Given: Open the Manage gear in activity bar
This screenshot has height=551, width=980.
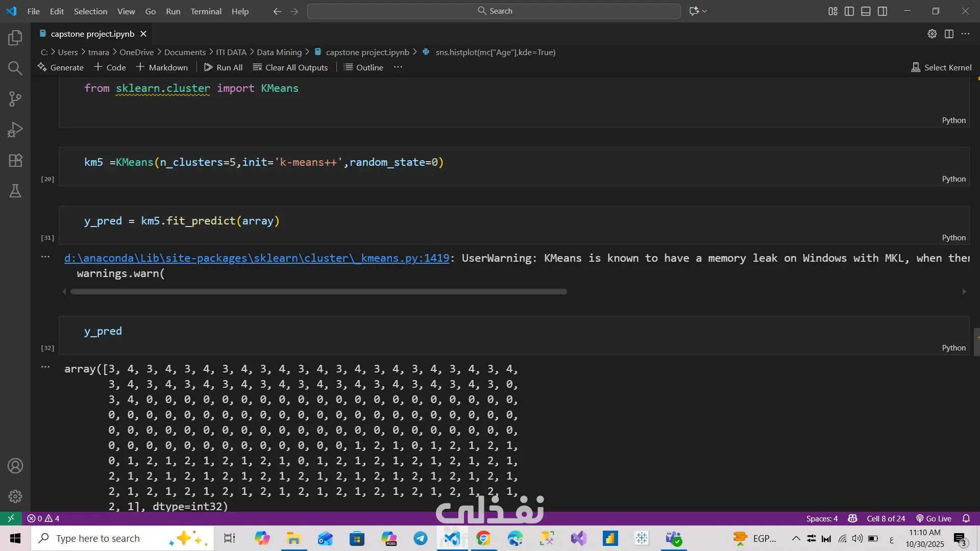Looking at the screenshot, I should coord(15,496).
